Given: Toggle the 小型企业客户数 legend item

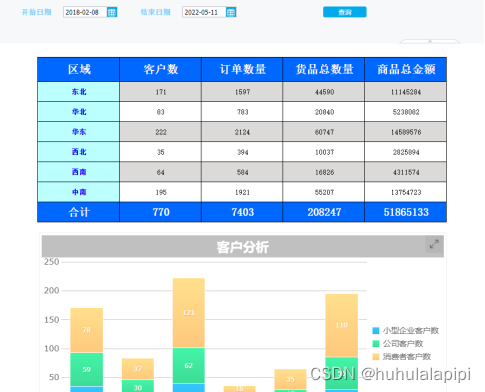Looking at the screenshot, I should pos(405,331).
